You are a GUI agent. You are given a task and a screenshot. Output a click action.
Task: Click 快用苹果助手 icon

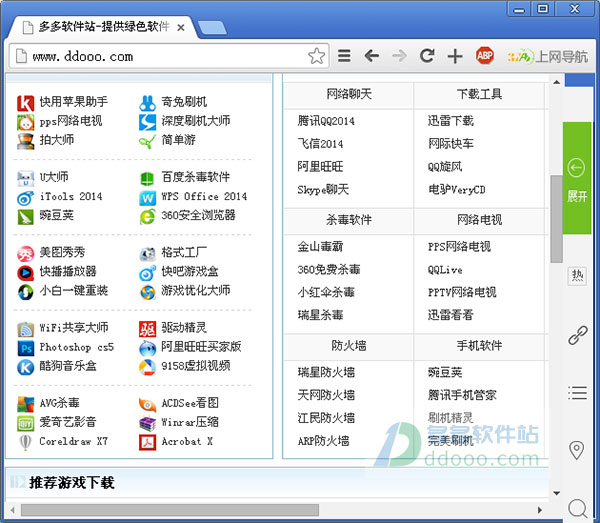click(x=25, y=103)
